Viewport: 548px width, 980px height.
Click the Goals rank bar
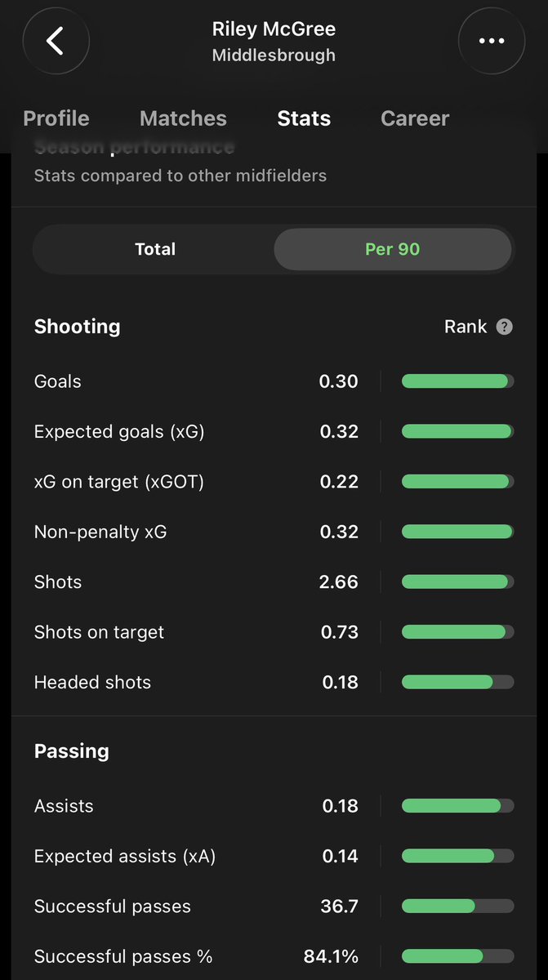(x=458, y=381)
